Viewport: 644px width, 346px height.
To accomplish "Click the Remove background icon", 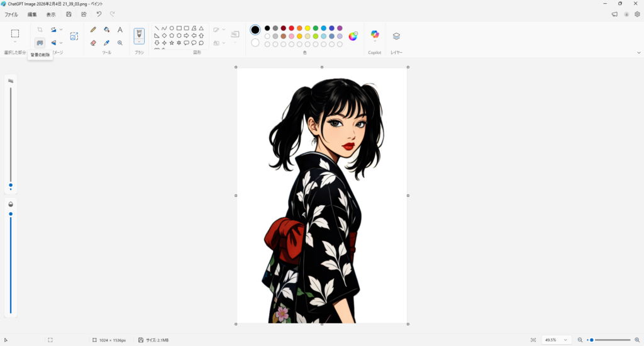I will click(x=40, y=43).
